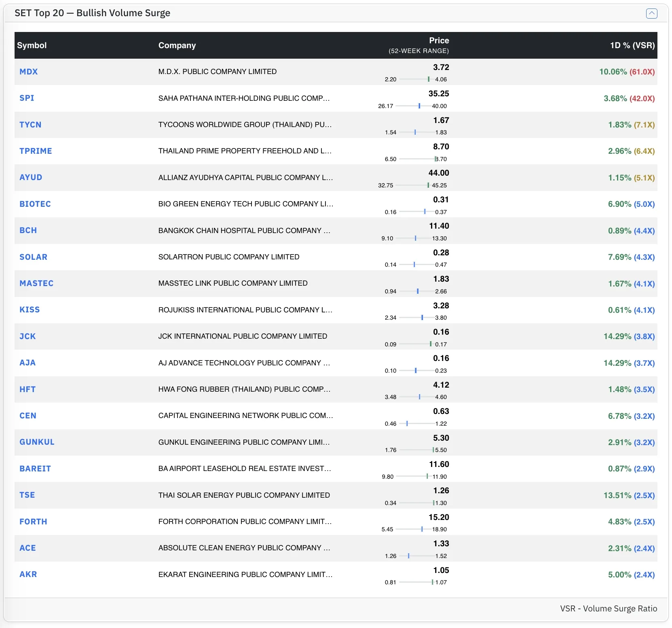The width and height of the screenshot is (672, 628).
Task: Open the CEN symbol link
Action: [28, 416]
